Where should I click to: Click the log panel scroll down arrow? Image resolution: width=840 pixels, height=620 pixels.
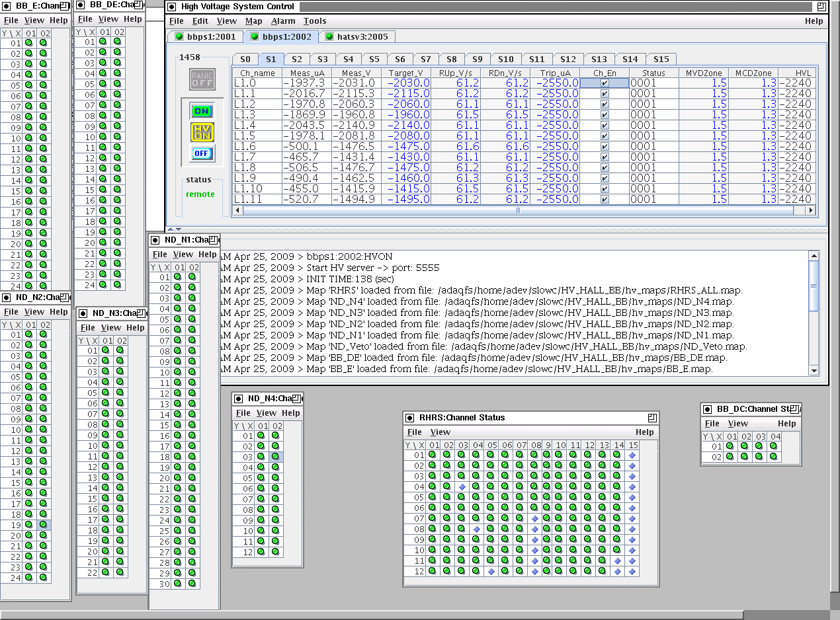[x=814, y=371]
